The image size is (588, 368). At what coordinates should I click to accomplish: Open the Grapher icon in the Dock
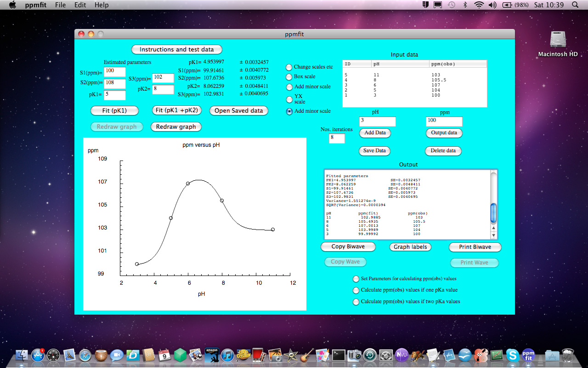coord(497,355)
